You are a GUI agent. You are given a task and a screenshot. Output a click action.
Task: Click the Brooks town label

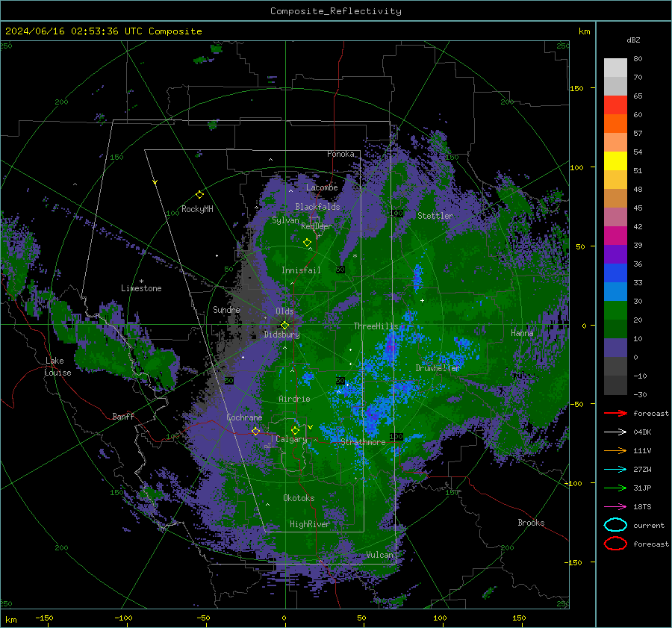(531, 523)
